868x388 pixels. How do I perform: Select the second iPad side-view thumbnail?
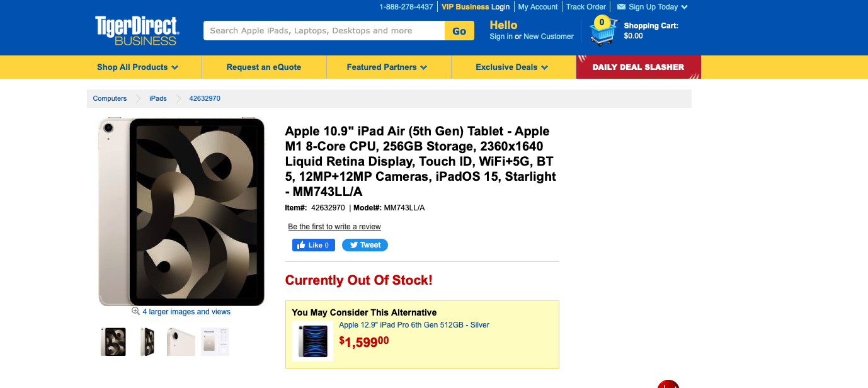point(147,341)
